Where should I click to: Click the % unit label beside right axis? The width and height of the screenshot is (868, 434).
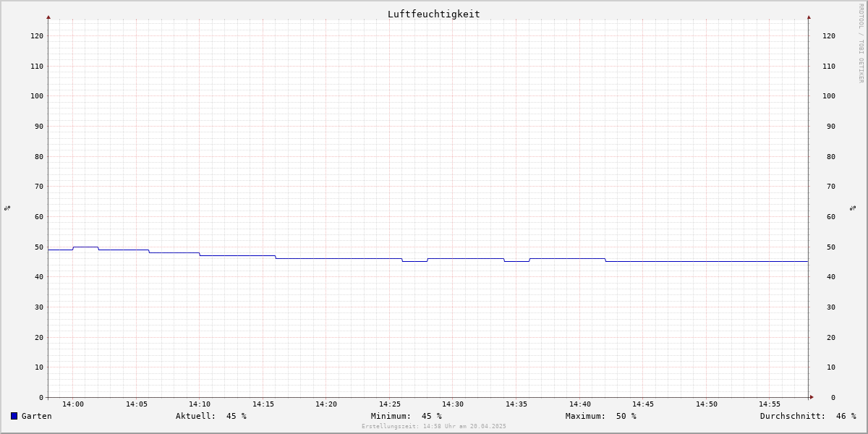(x=853, y=208)
